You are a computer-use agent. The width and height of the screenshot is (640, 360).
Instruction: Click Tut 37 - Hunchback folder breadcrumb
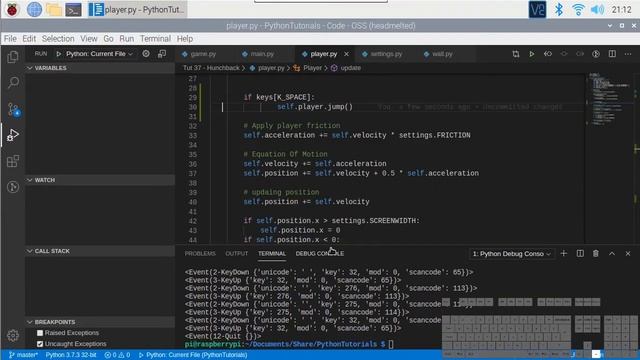pyautogui.click(x=211, y=68)
